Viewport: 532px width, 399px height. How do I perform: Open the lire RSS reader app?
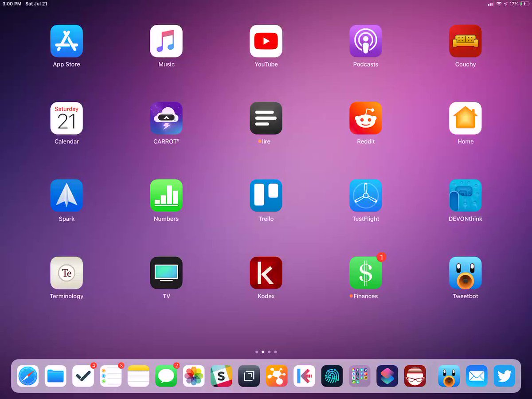point(266,118)
